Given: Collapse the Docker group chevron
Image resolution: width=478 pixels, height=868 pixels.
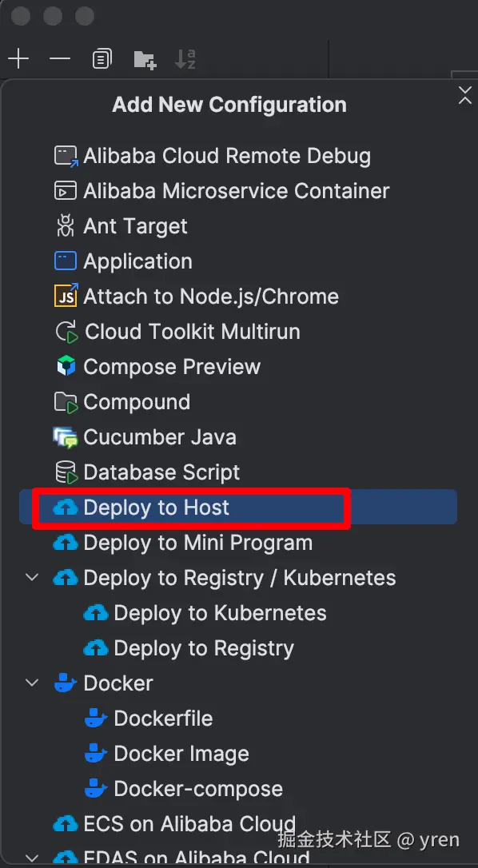Looking at the screenshot, I should click(x=33, y=683).
